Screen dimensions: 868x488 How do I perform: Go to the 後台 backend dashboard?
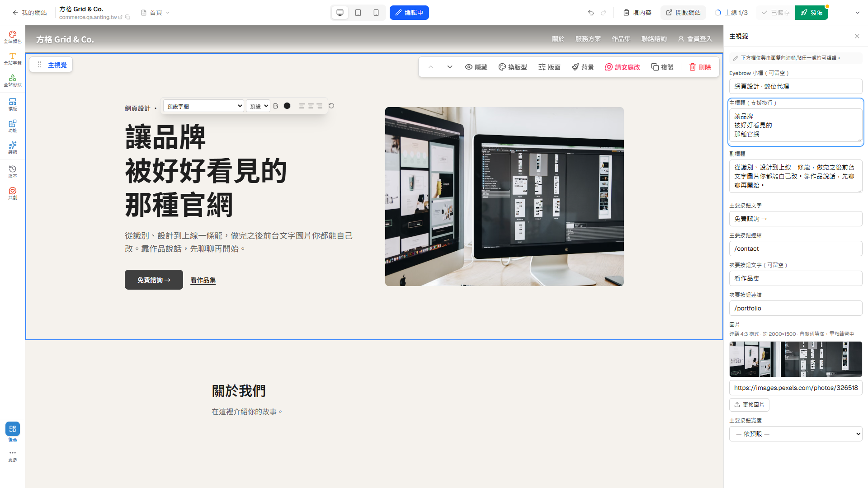pos(12,432)
